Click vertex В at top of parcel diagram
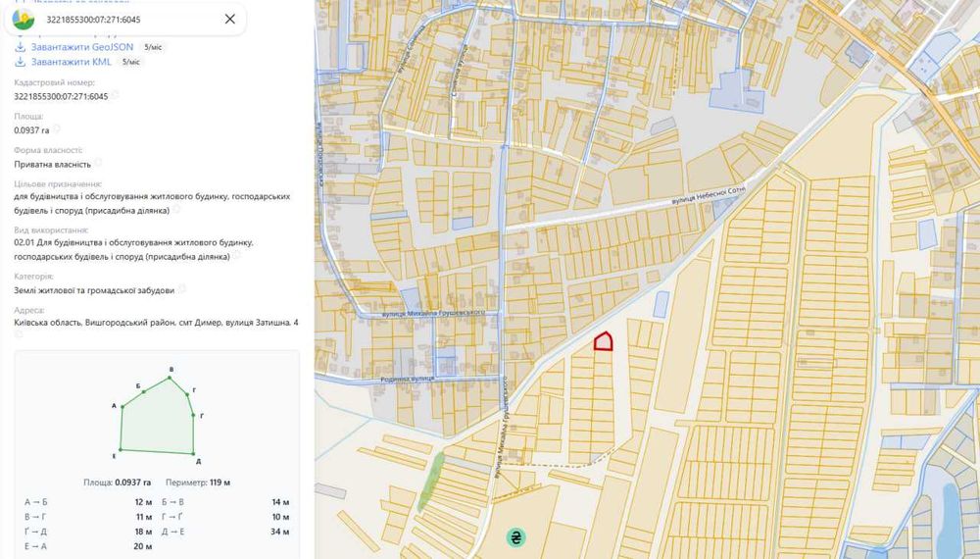The height and width of the screenshot is (559, 980). (x=170, y=378)
